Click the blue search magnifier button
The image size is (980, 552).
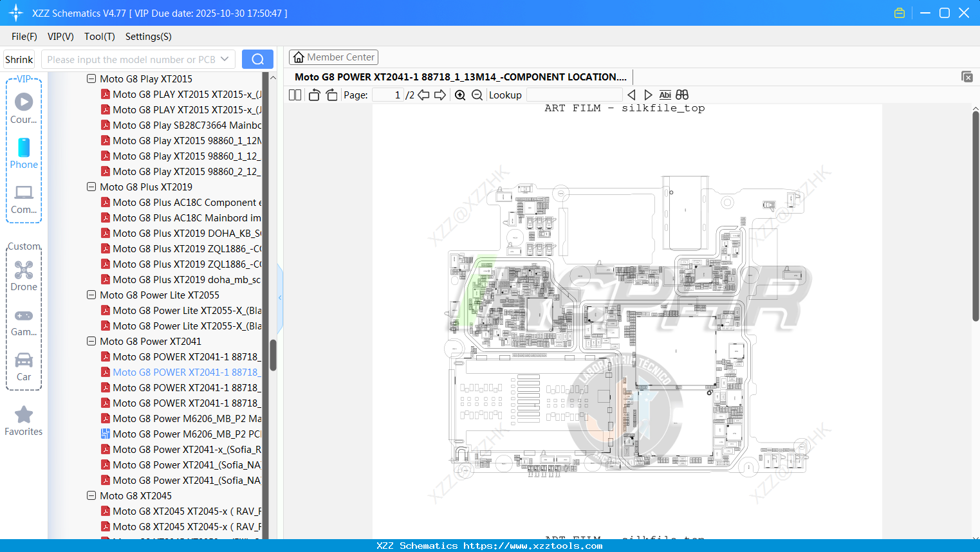coord(257,59)
